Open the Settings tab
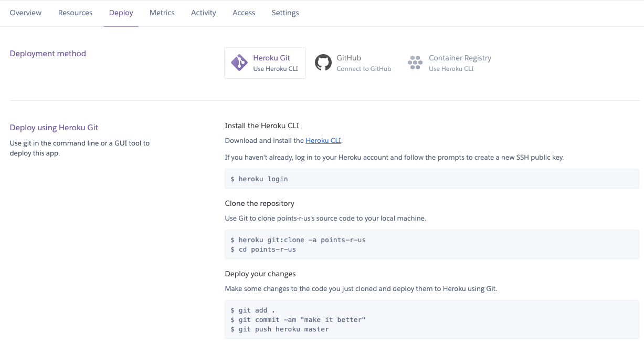644x343 pixels. point(285,13)
